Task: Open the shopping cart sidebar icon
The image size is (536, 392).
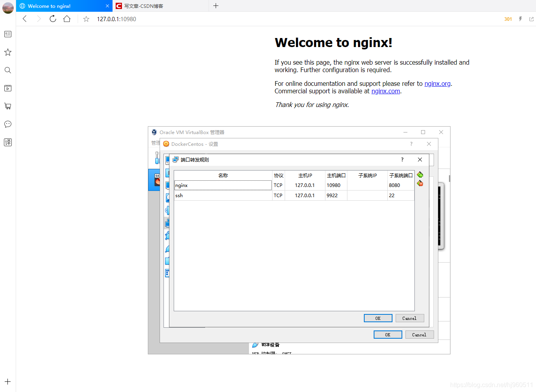Action: click(x=8, y=106)
